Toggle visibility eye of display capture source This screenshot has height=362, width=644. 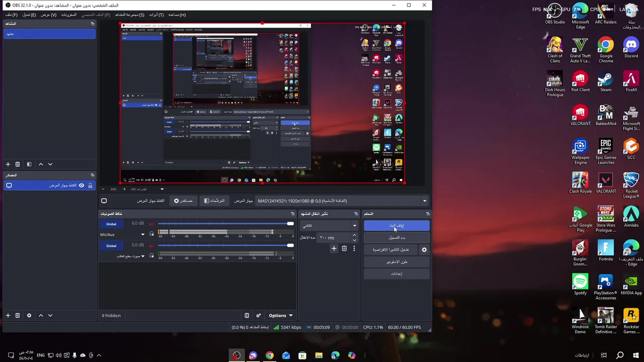(x=82, y=186)
